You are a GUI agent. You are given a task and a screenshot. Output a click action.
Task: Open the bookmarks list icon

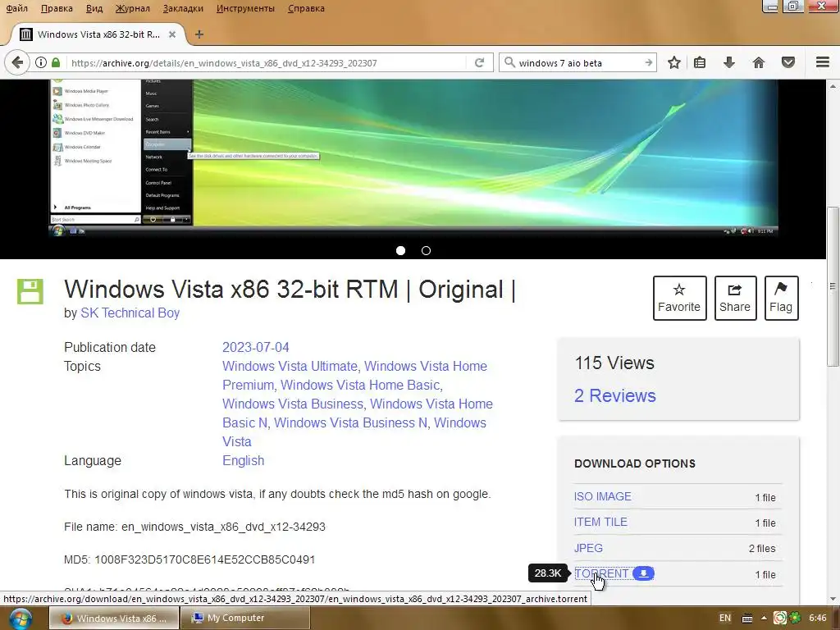pyautogui.click(x=700, y=62)
